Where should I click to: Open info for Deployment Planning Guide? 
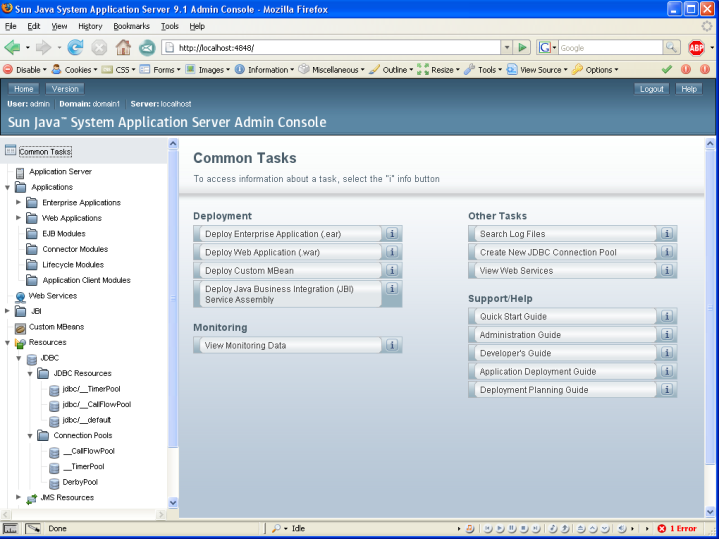pos(667,389)
